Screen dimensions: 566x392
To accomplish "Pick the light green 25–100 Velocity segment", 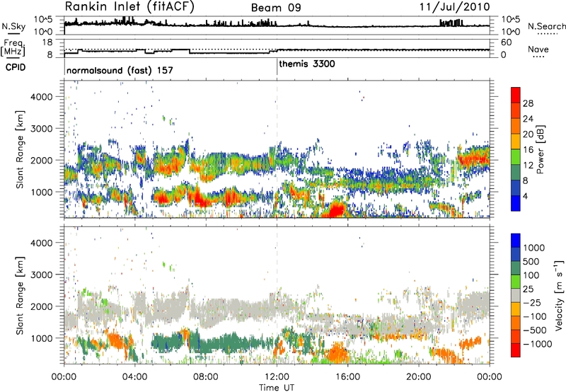I will (516, 282).
